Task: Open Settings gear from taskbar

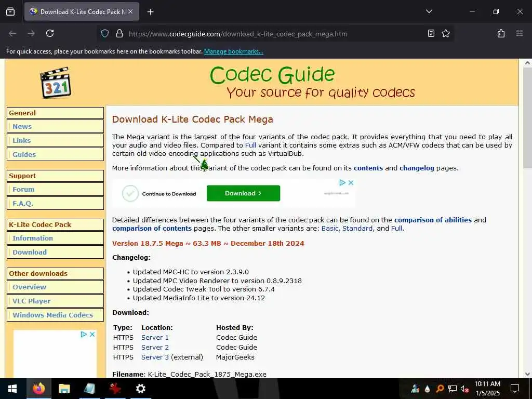Action: pos(140,389)
